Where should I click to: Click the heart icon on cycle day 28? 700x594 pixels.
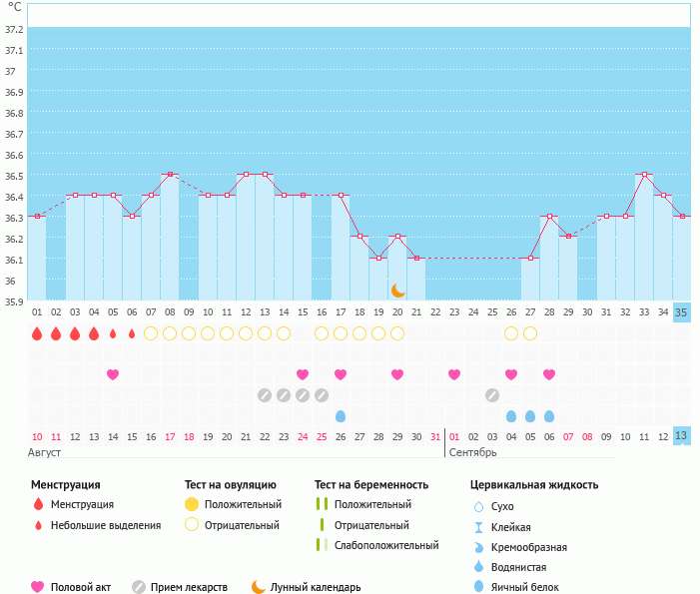point(549,374)
